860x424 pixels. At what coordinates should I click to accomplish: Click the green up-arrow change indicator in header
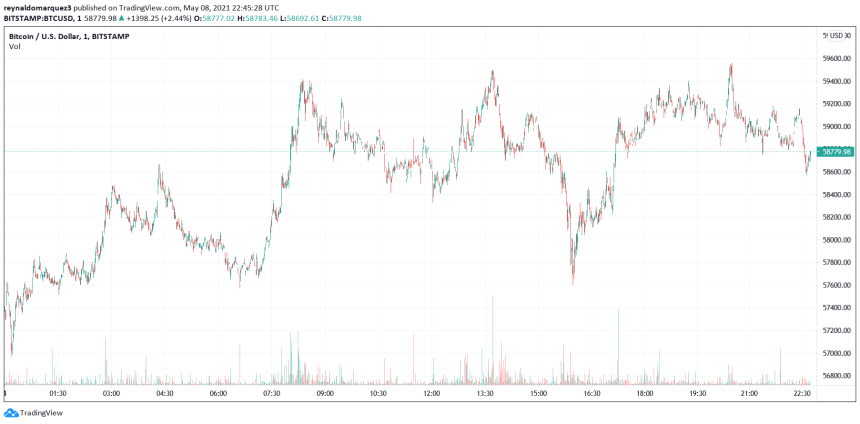click(121, 19)
